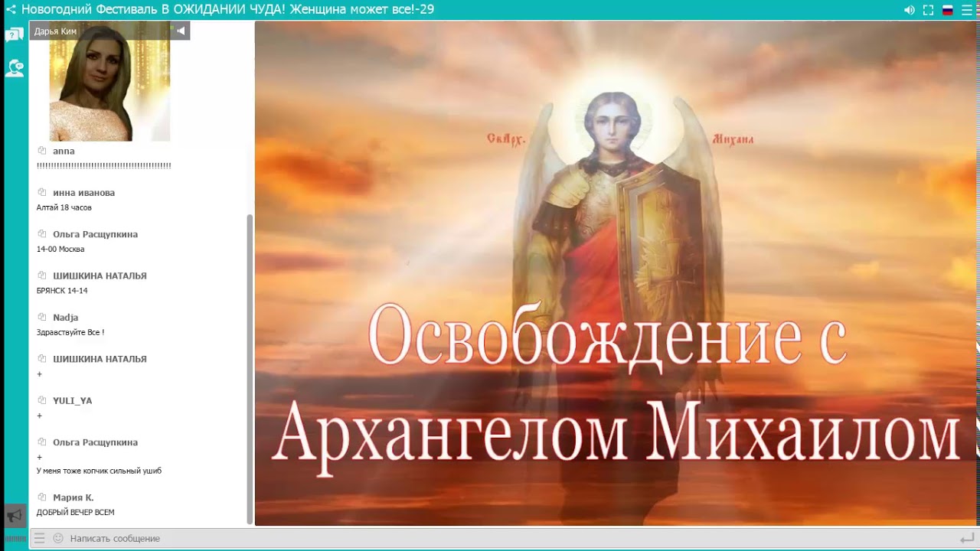Select user name Nadja in chat
This screenshot has height=551, width=980.
click(65, 318)
